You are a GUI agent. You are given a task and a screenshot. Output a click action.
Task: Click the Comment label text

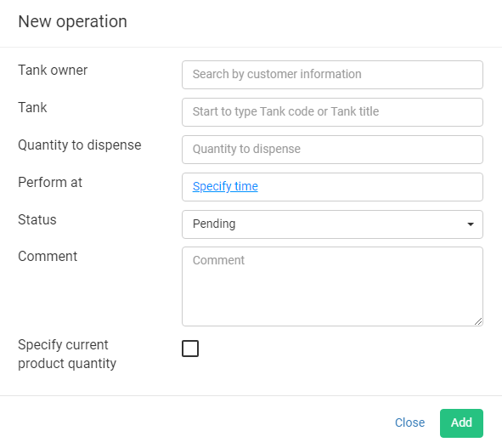(x=48, y=257)
